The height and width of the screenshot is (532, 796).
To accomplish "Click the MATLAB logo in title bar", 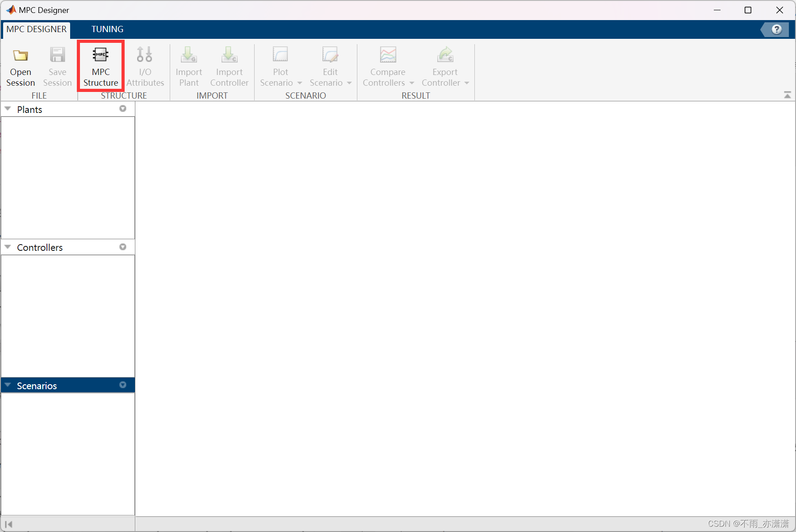I will click(11, 10).
